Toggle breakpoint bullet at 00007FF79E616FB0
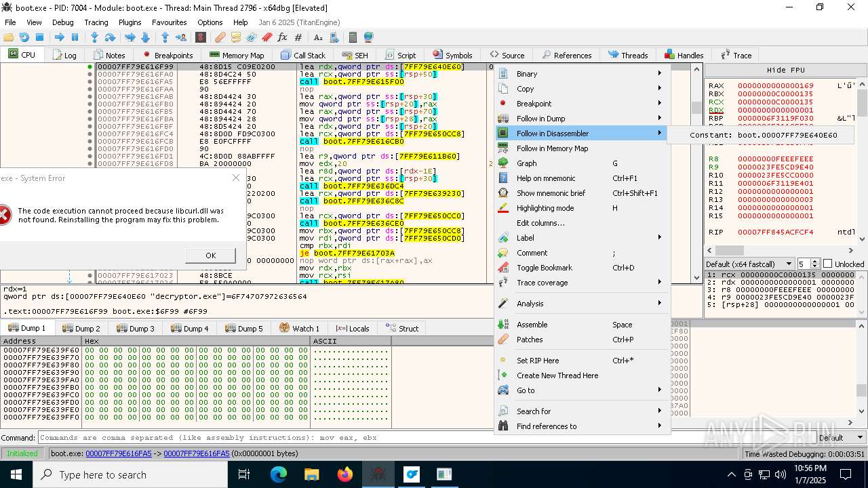This screenshot has height=488, width=868. click(x=90, y=104)
